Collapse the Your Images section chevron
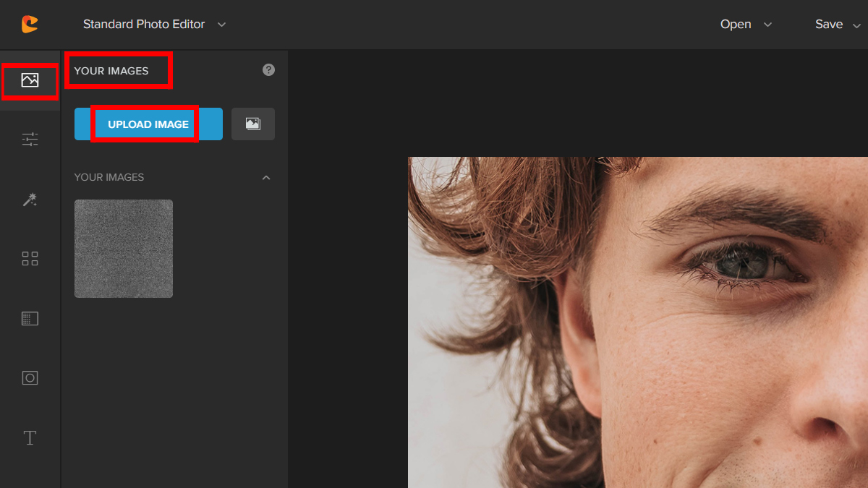 coord(266,178)
